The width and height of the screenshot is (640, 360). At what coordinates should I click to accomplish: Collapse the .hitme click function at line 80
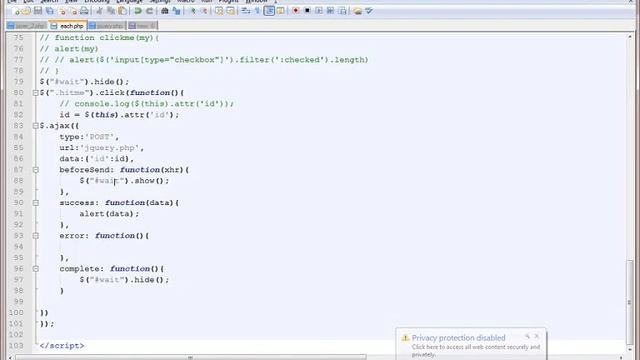tap(36, 93)
